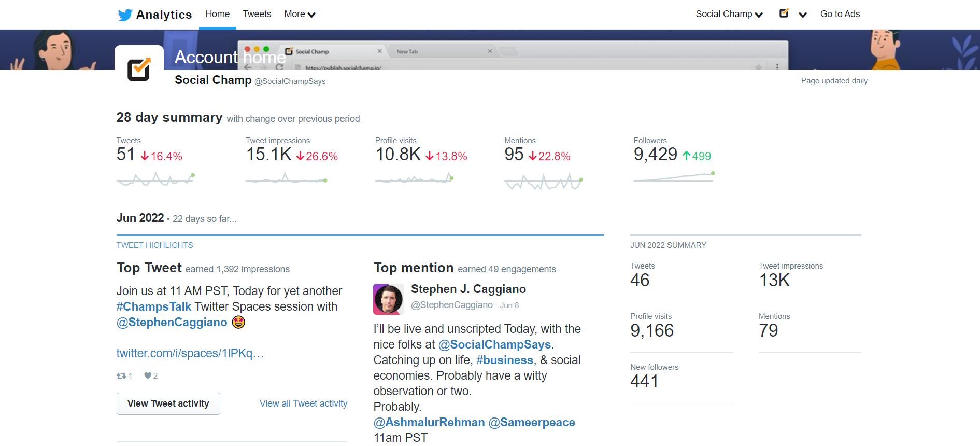Image resolution: width=980 pixels, height=446 pixels.
Task: Click the Mentions sparkline chart
Action: [544, 182]
